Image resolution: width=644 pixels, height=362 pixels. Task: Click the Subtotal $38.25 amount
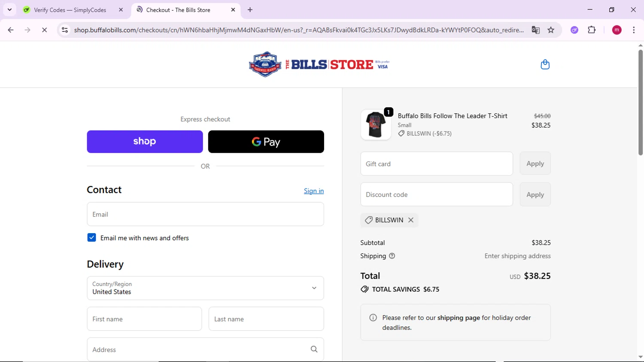(541, 243)
